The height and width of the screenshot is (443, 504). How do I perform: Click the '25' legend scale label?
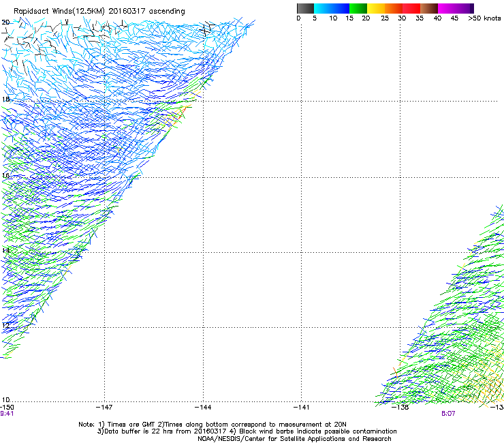tap(385, 18)
